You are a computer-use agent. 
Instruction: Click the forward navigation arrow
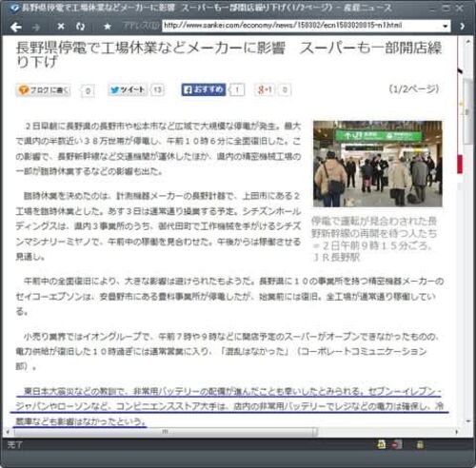[36, 28]
